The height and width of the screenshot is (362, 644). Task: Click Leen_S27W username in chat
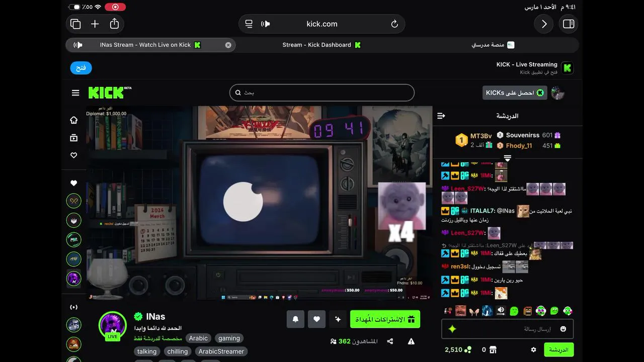point(467,189)
